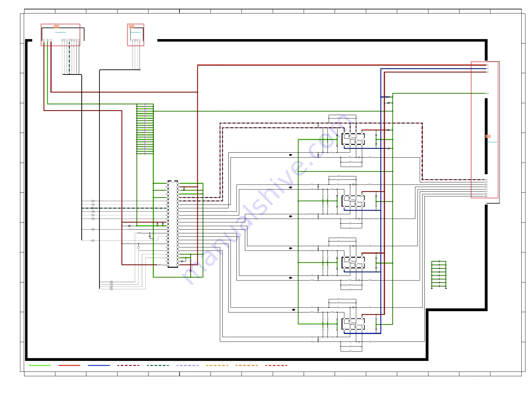Select the tall green capacitor array above the IC
Screen dimensions: 532x395
point(145,129)
